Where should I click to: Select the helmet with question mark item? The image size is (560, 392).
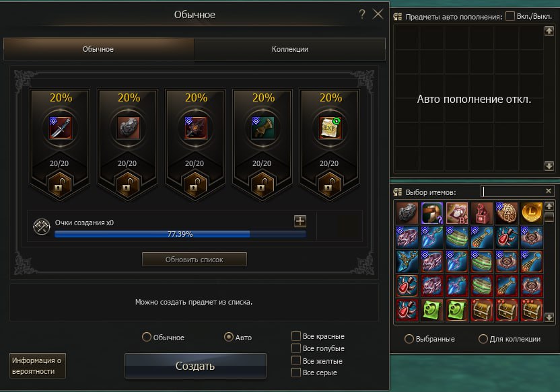coord(432,213)
